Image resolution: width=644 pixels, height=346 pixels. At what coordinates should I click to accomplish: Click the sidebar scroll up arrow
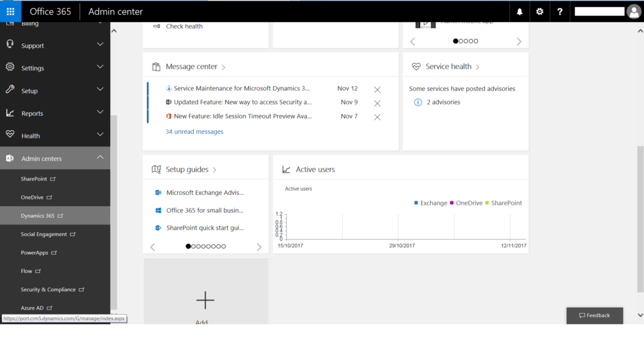(114, 31)
